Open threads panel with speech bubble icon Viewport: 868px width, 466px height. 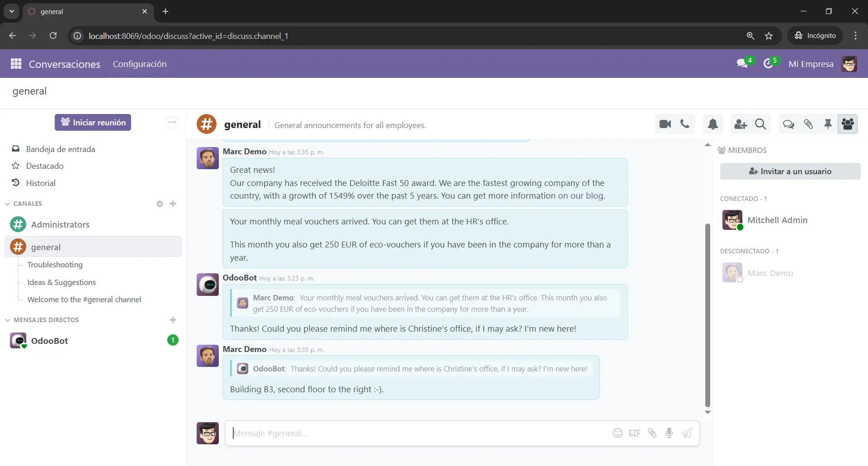pyautogui.click(x=788, y=124)
